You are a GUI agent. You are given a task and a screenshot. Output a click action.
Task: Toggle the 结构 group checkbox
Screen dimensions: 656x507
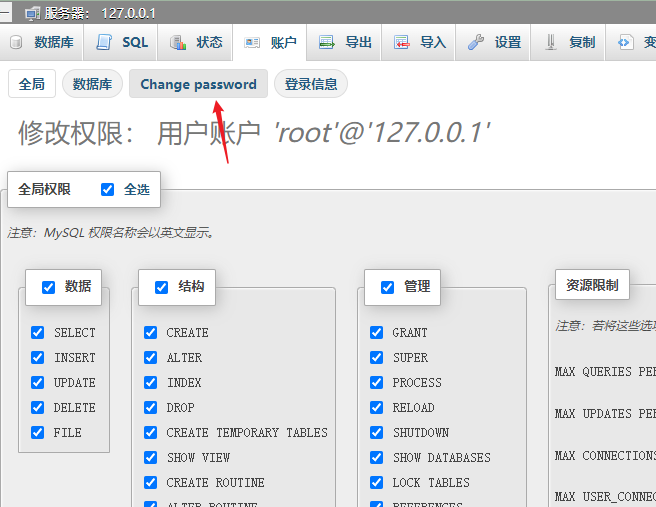(161, 287)
